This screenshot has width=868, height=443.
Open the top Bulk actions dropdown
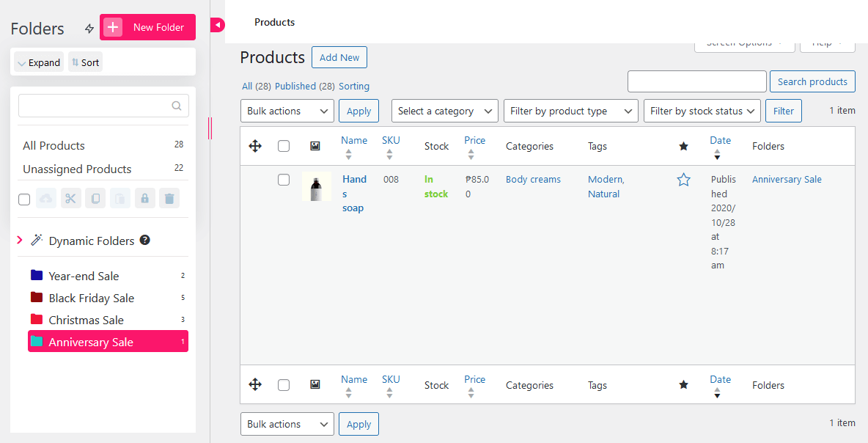pyautogui.click(x=287, y=111)
